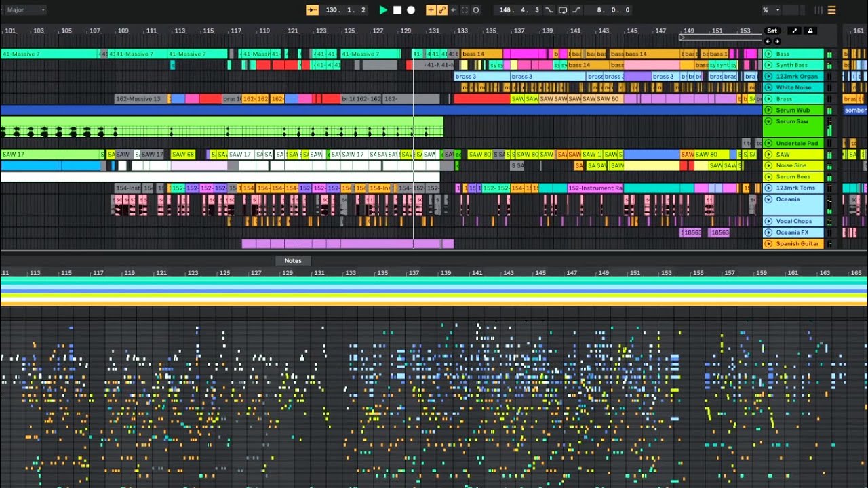The width and height of the screenshot is (868, 488).
Task: Click the Session Record circle button
Action: point(476,10)
